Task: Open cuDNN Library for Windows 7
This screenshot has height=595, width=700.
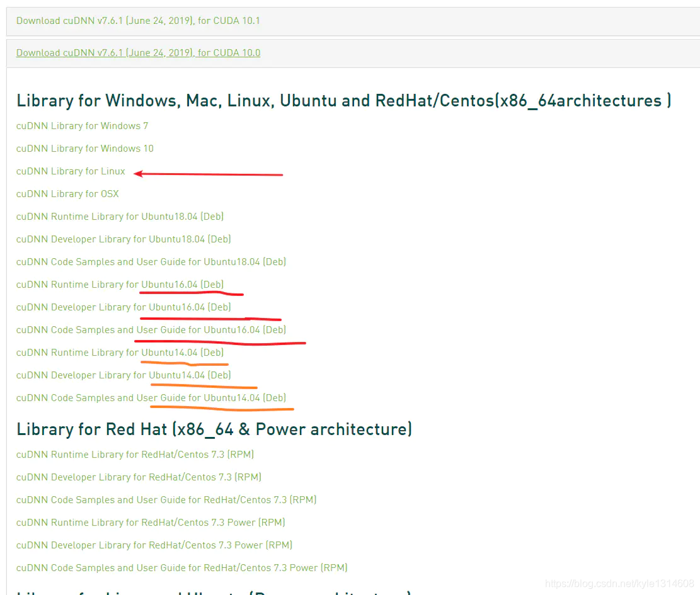Action: tap(82, 126)
